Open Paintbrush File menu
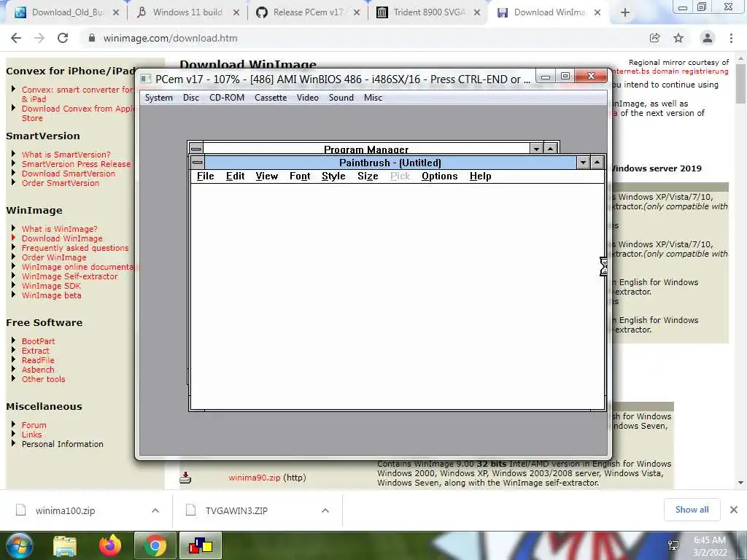This screenshot has width=747, height=560. click(205, 176)
